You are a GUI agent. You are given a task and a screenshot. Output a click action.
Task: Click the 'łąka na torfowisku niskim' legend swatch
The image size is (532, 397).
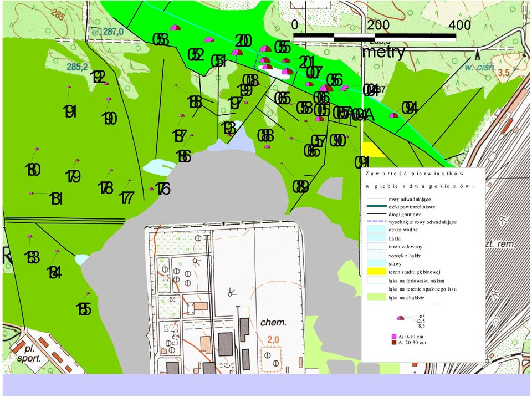point(377,281)
